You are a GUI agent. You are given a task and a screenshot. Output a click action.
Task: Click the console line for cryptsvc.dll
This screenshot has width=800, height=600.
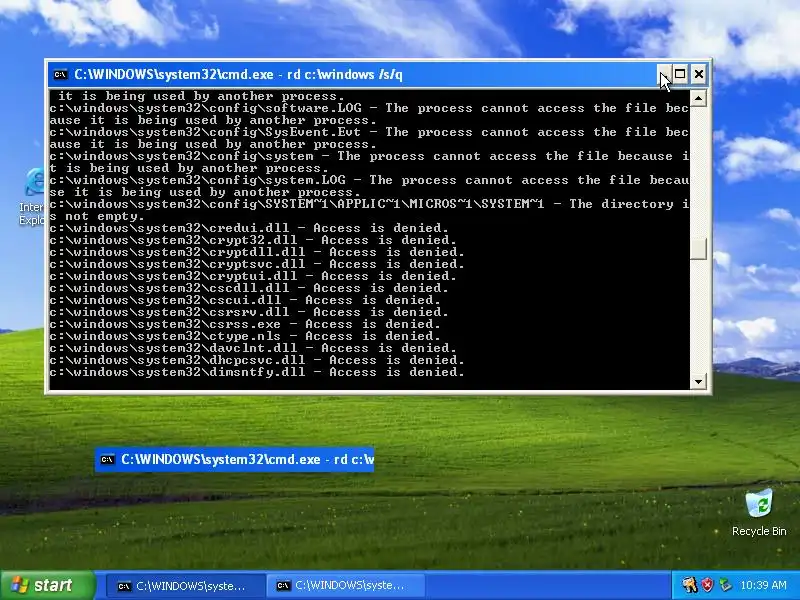point(257,264)
